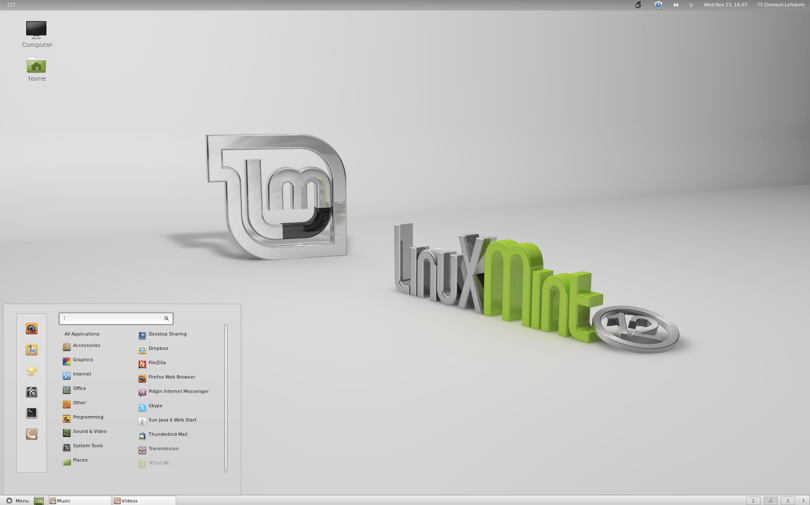This screenshot has height=505, width=810.
Task: Click the gray settings favorite icon
Action: (x=32, y=392)
